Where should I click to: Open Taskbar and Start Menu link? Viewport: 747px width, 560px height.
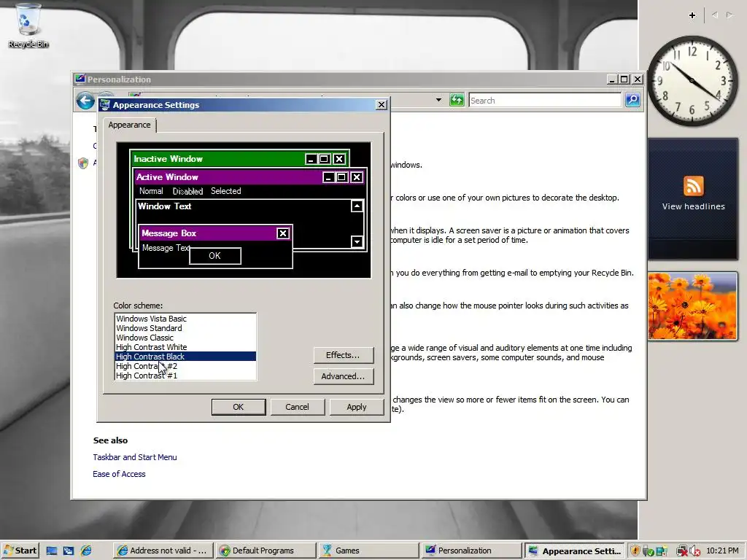point(135,457)
